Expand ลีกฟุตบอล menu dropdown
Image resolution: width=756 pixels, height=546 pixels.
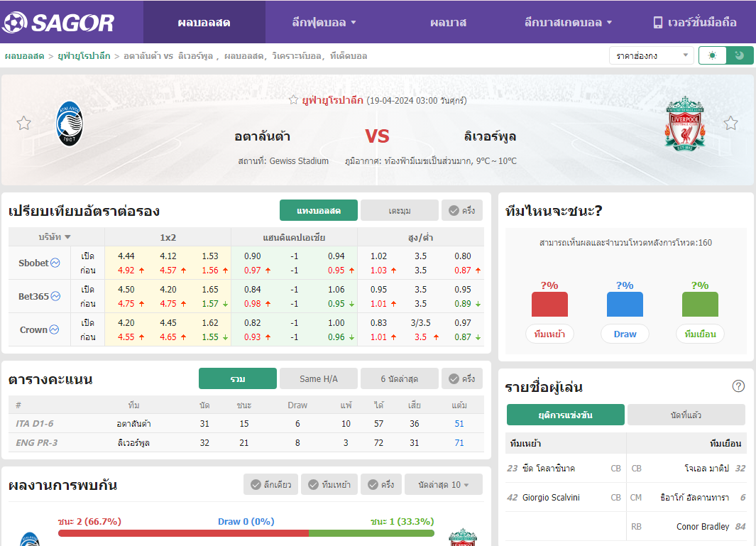tap(324, 22)
